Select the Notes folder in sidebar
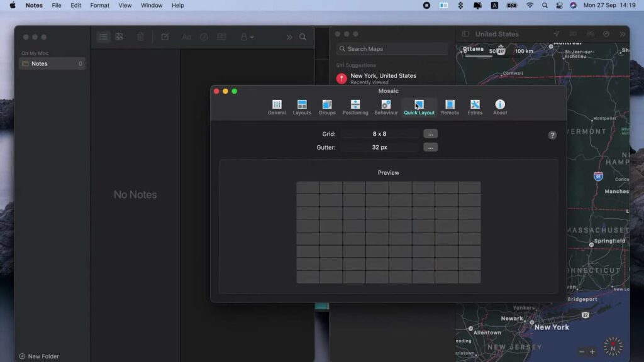 click(52, 63)
